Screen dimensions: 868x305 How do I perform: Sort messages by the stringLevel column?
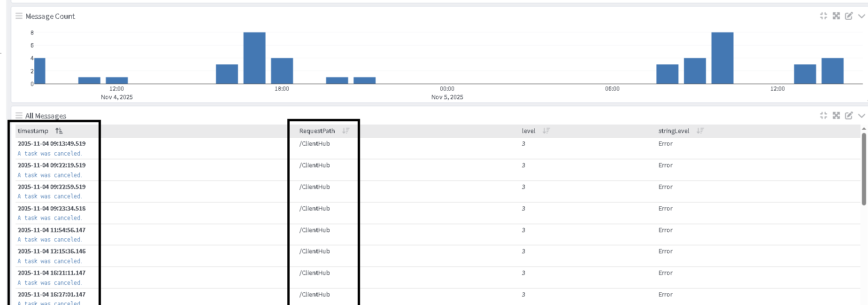pyautogui.click(x=700, y=131)
